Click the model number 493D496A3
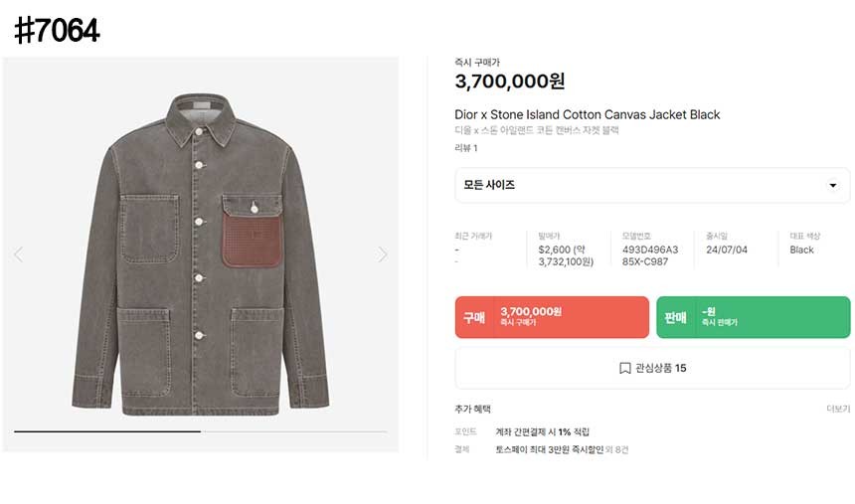Image resolution: width=855 pixels, height=504 pixels. (x=650, y=250)
